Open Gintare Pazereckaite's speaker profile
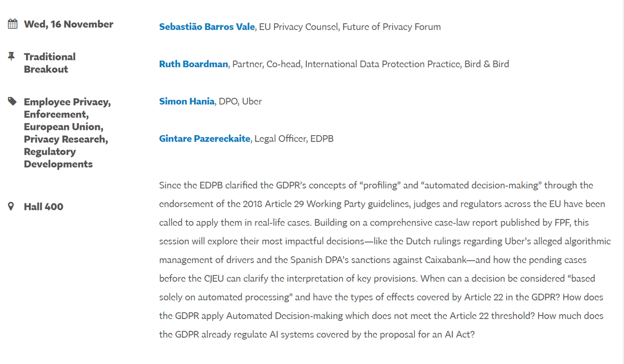Viewport: 624px width, 364px height. coord(205,139)
